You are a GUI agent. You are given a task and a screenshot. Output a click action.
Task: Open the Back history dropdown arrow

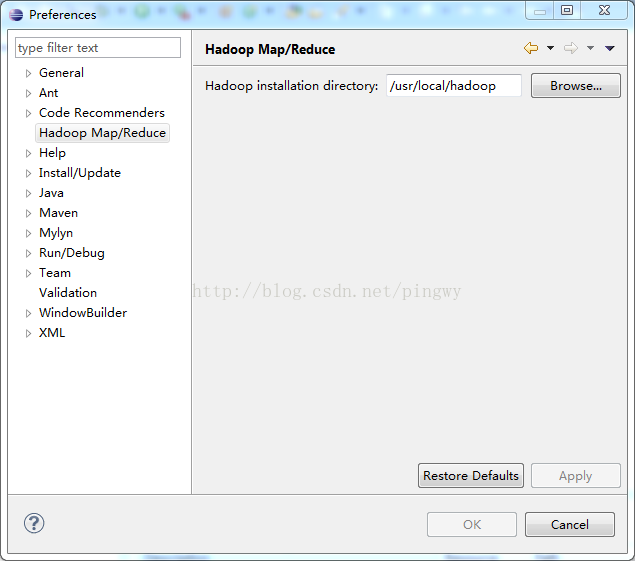550,48
